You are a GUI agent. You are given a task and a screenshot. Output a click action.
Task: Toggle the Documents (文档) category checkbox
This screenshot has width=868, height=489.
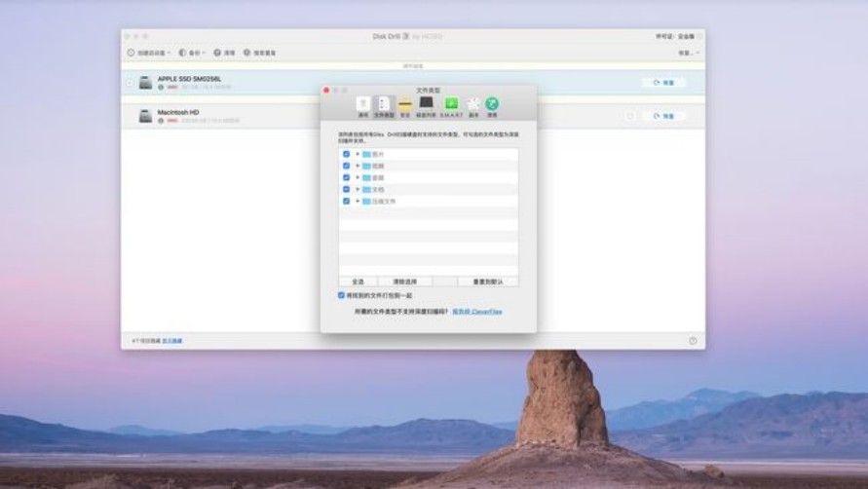coord(346,189)
